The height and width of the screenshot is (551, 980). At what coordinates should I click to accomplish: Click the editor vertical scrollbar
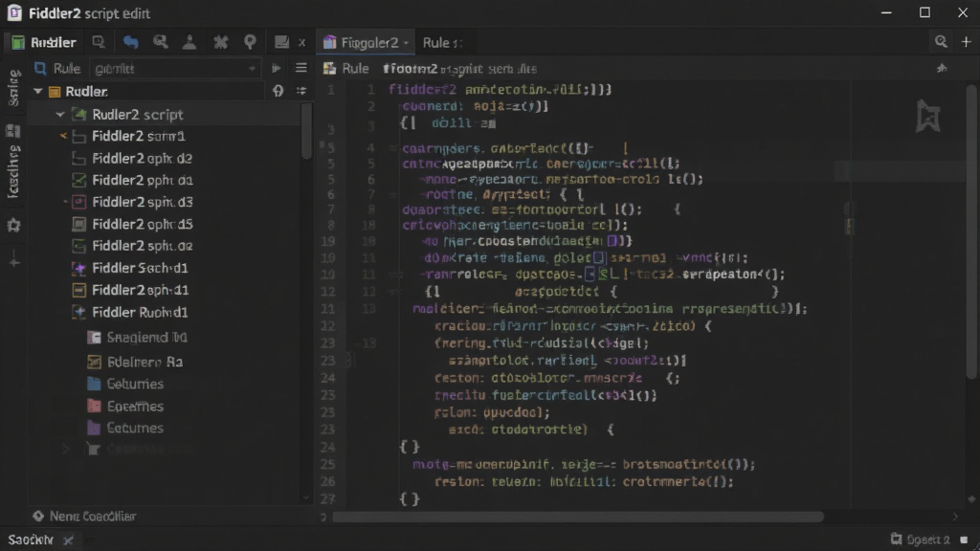tap(971, 231)
